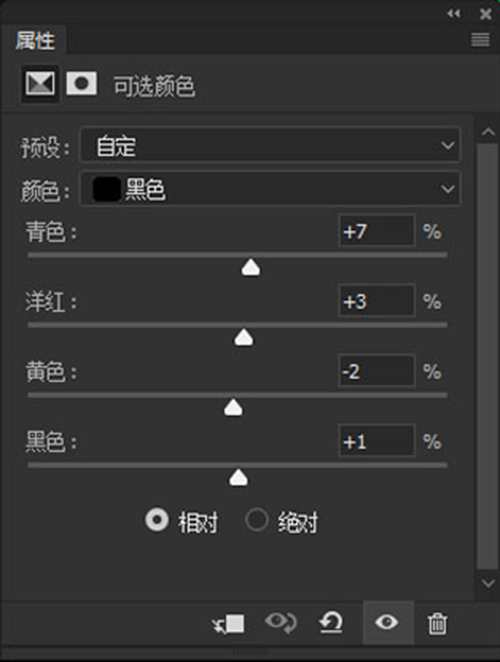Open the panel options hamburger menu
Viewport: 500px width, 662px height.
pyautogui.click(x=480, y=40)
